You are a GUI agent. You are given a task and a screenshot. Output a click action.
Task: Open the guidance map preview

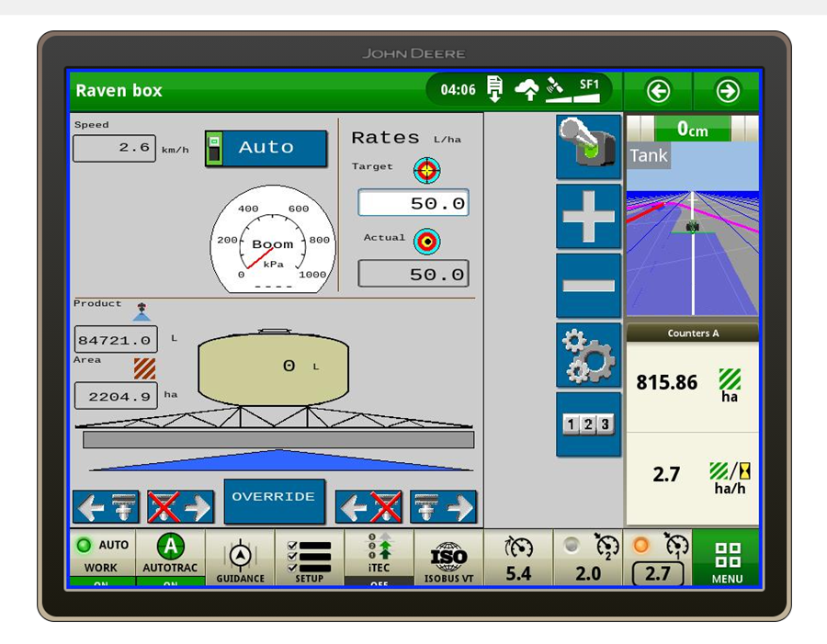693,230
